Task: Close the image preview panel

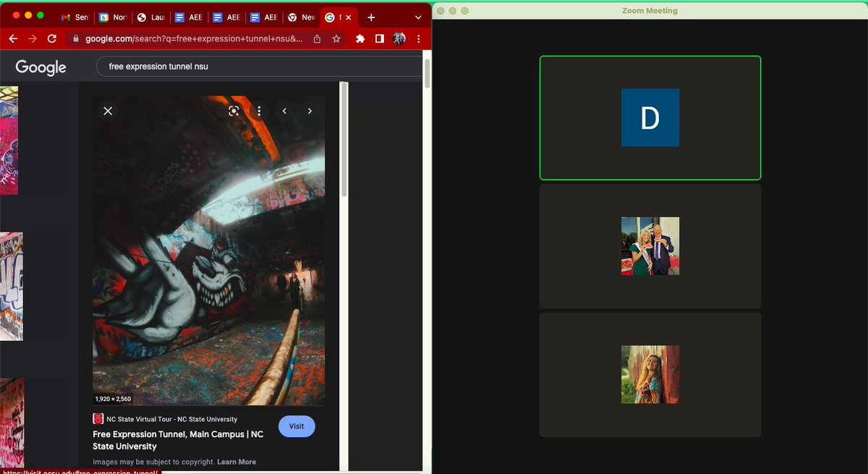Action: [108, 111]
